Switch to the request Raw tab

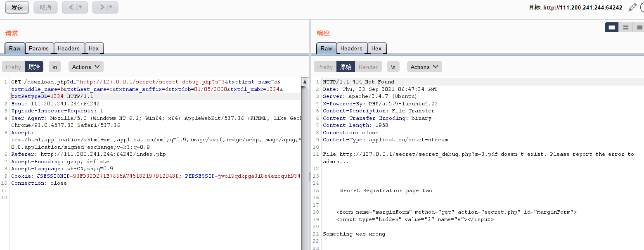click(15, 48)
